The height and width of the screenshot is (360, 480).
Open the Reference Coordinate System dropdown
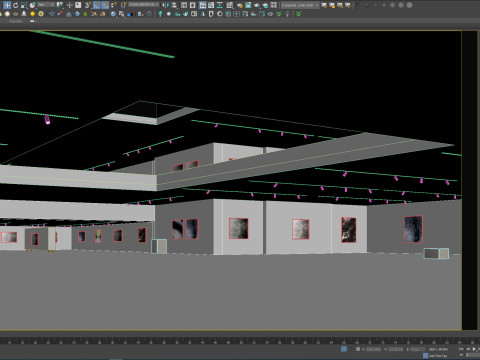pyautogui.click(x=46, y=5)
